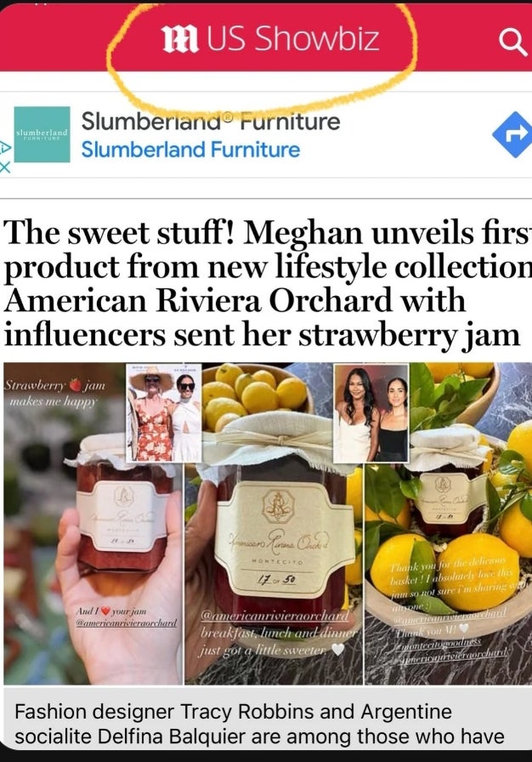Image resolution: width=532 pixels, height=762 pixels.
Task: Open the Slumberland® Furniture ad title
Action: [211, 121]
